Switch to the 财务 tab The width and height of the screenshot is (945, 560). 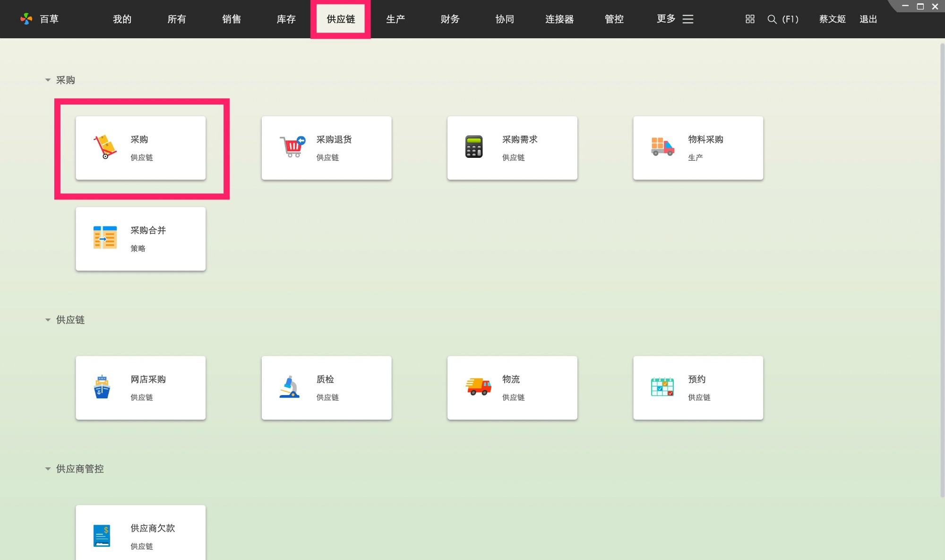(x=449, y=19)
